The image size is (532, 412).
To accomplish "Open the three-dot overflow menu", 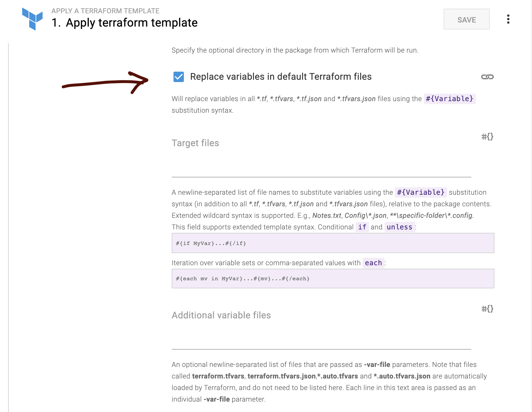I will point(508,19).
